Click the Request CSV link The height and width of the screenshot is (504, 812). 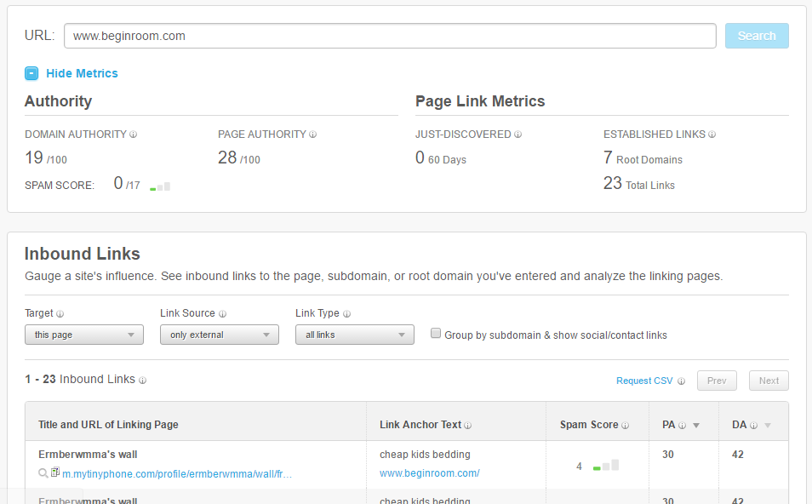(x=644, y=381)
